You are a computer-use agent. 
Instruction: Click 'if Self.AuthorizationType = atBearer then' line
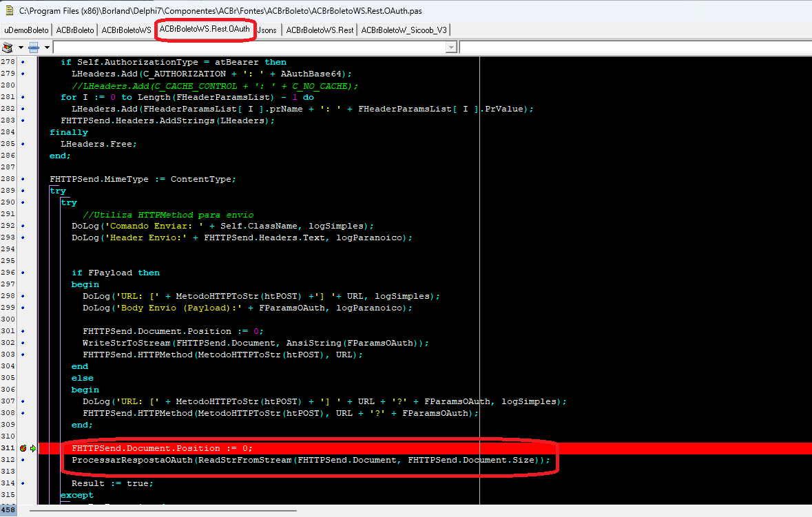(174, 62)
